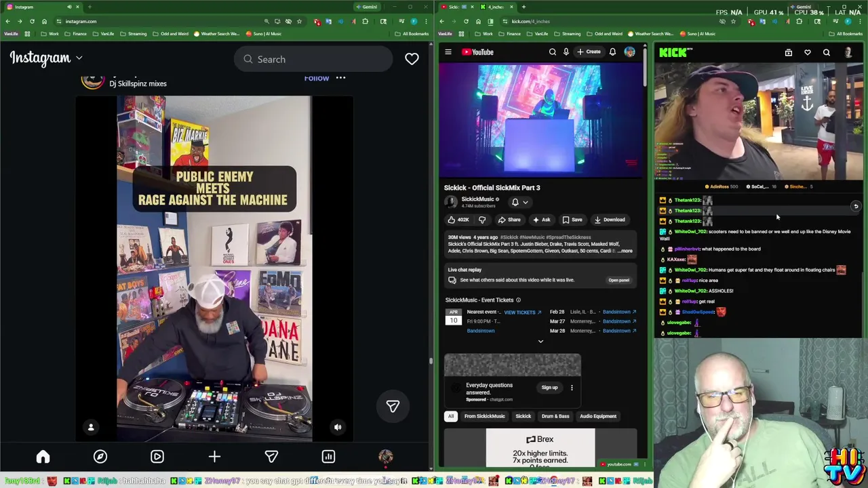Share the Sickick video
This screenshot has width=868, height=488.
(x=509, y=220)
